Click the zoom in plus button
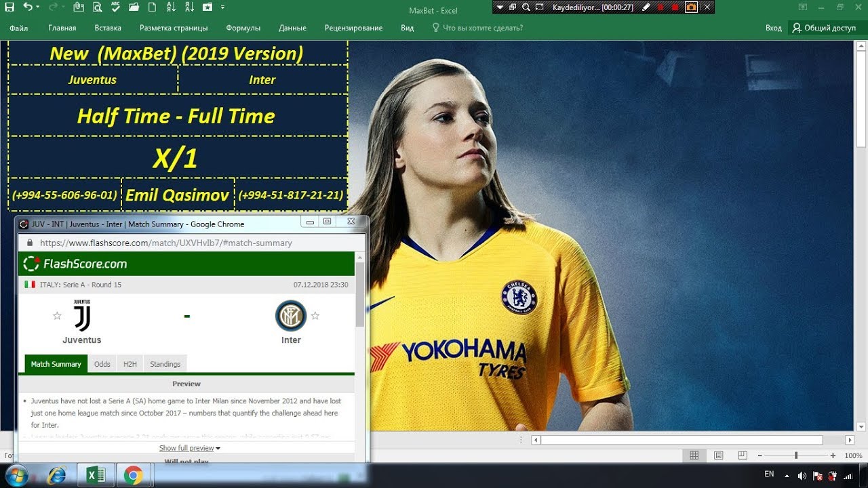This screenshot has width=868, height=488. 831,456
